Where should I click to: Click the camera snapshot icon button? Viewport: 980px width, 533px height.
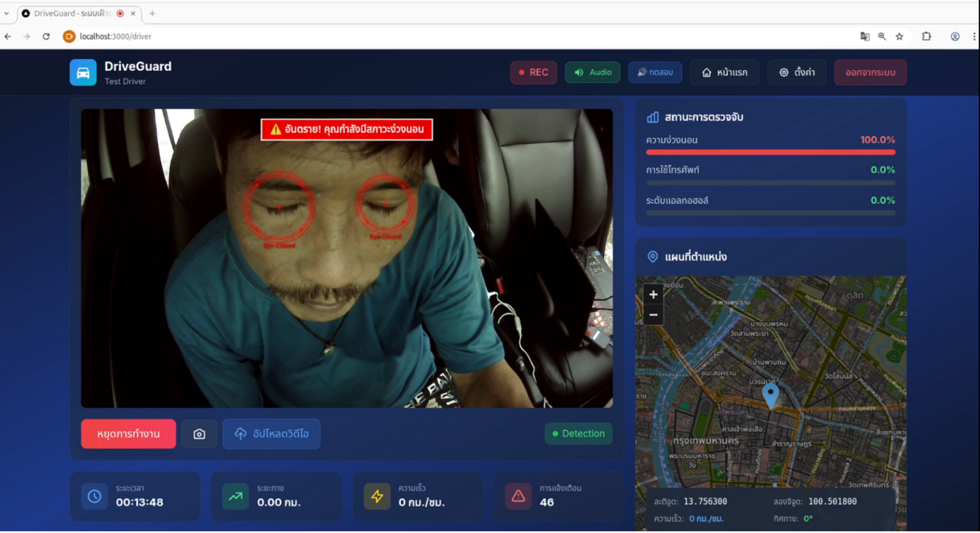(199, 434)
